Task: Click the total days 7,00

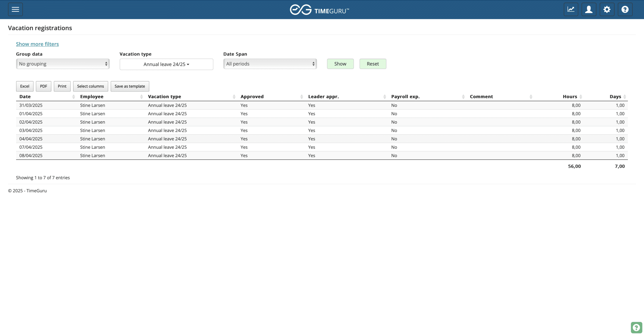Action: [x=620, y=166]
